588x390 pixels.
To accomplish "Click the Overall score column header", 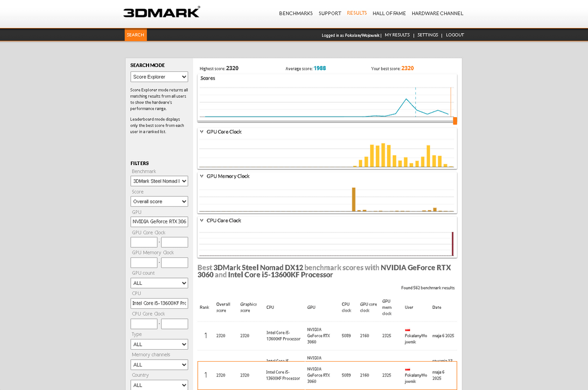I will 223,308.
